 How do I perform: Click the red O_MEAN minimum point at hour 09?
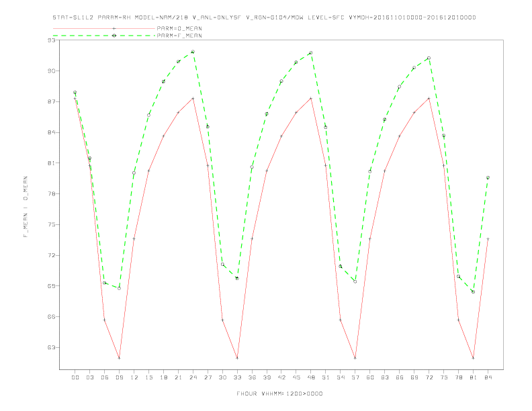coord(119,358)
